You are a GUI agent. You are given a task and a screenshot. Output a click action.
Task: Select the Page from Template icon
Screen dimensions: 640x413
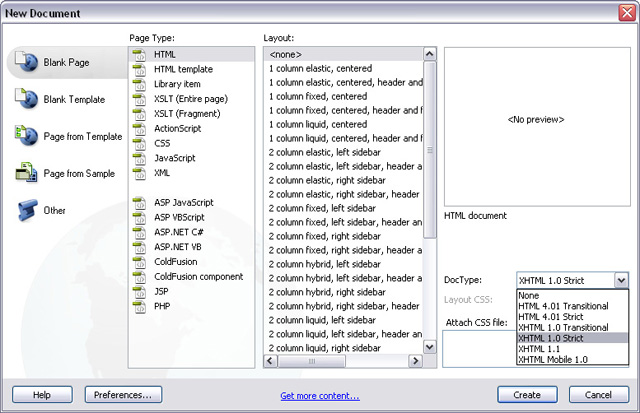pyautogui.click(x=27, y=136)
